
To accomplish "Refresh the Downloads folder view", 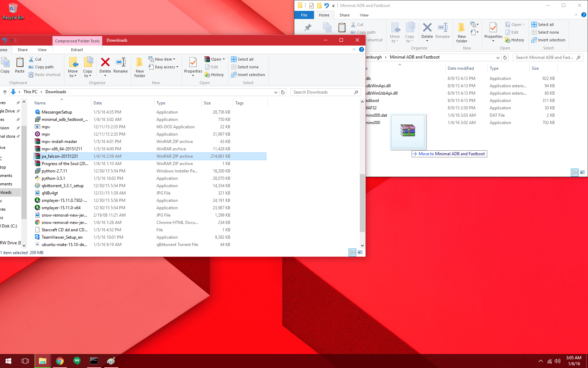I will (x=283, y=92).
